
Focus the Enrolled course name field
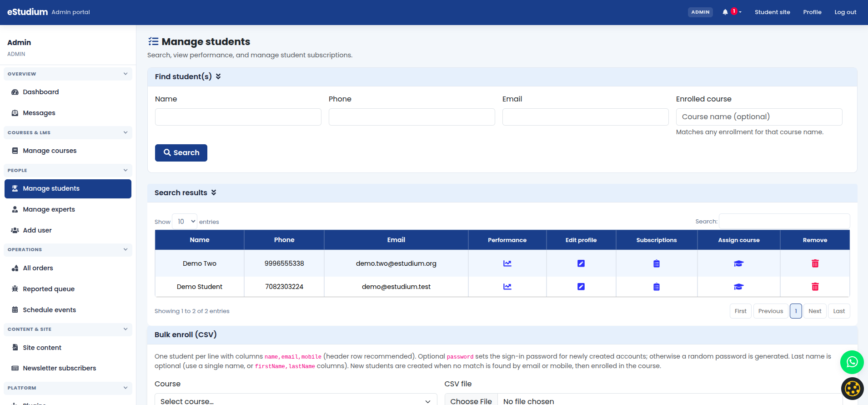pyautogui.click(x=759, y=117)
